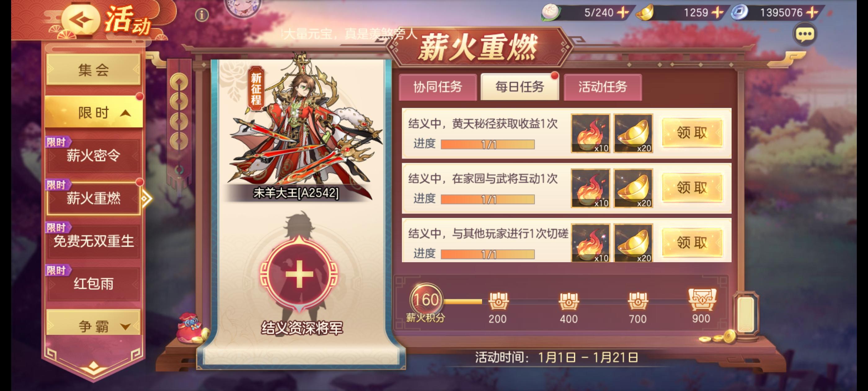Add gold ingots with the 1259 plus
The image size is (868, 391).
[717, 13]
